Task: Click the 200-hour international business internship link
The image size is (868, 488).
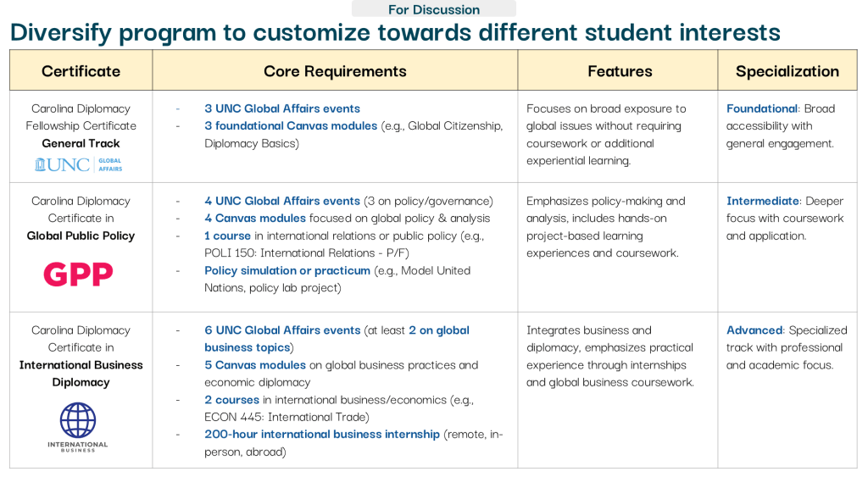Action: click(x=321, y=435)
